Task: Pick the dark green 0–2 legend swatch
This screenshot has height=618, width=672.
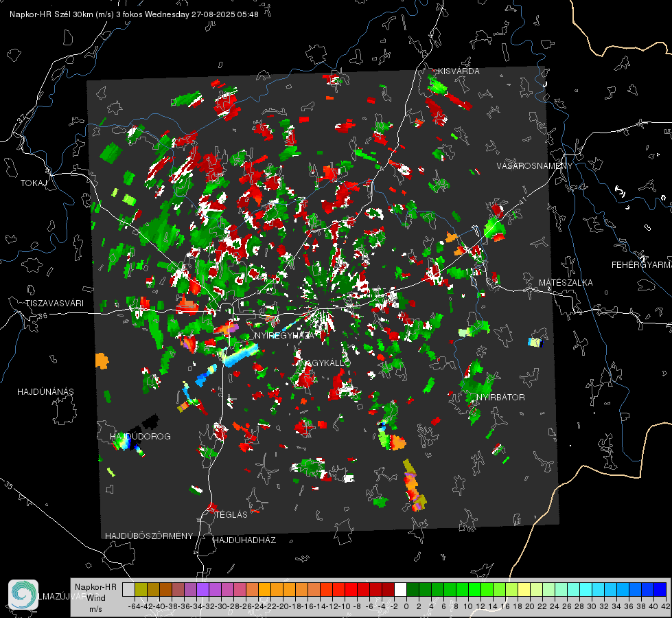Action: [413, 589]
